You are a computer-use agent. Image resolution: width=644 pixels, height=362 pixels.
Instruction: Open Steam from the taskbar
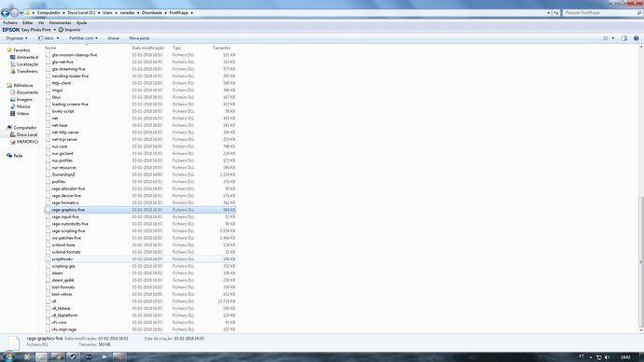[73, 356]
